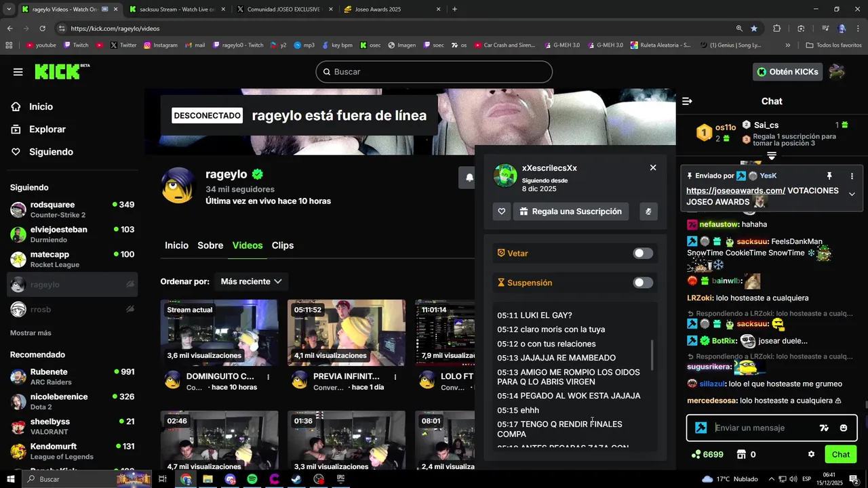
Task: Open options for PREVIA INFINIT video
Action: click(395, 377)
